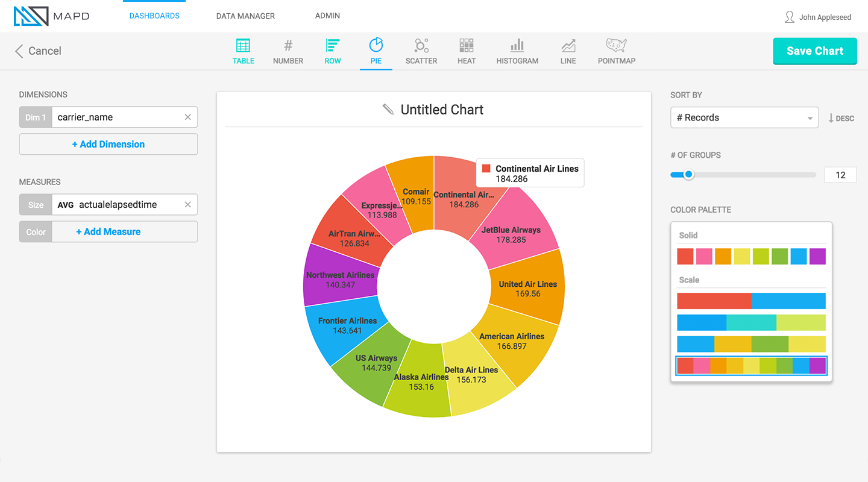Image resolution: width=868 pixels, height=482 pixels.
Task: Click the Alaska Airlines pie slice
Action: pos(420,383)
